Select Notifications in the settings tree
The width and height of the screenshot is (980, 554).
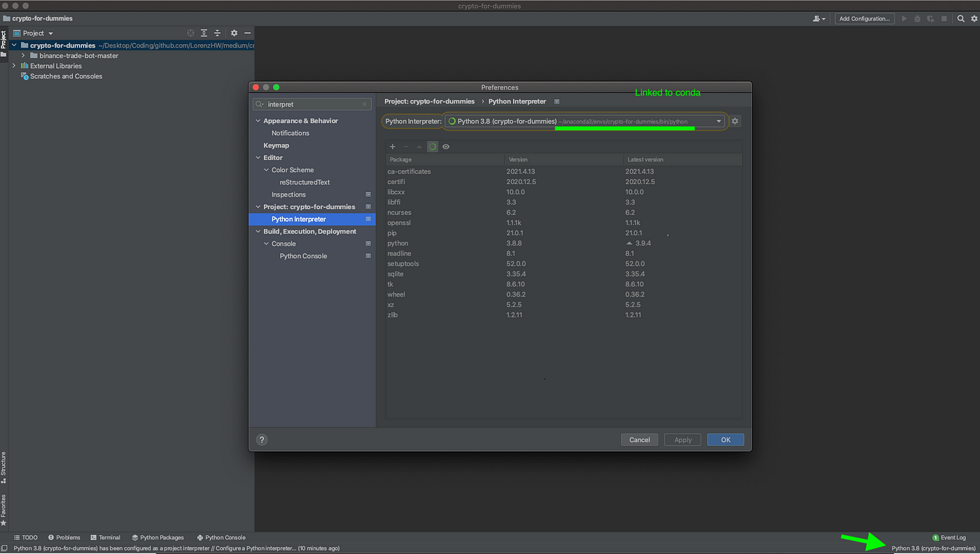[290, 133]
